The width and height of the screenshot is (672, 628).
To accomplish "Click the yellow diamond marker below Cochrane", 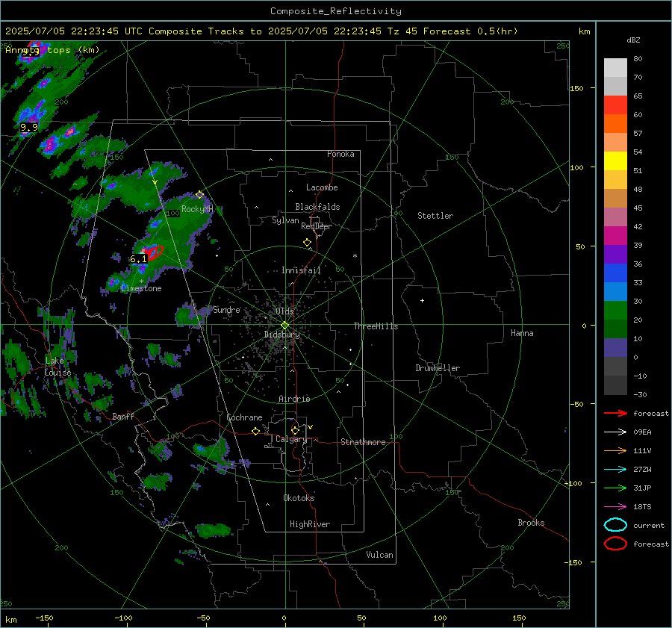I will pyautogui.click(x=255, y=431).
